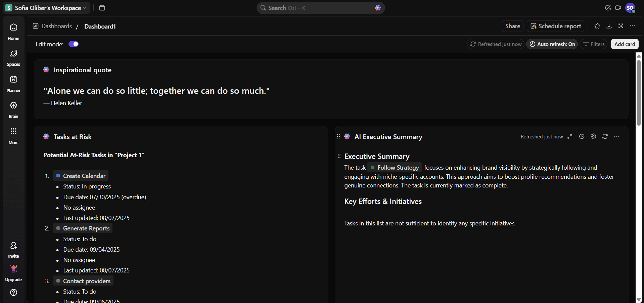The image size is (644, 303).
Task: Go to Dashboards breadcrumb
Action: point(56,26)
